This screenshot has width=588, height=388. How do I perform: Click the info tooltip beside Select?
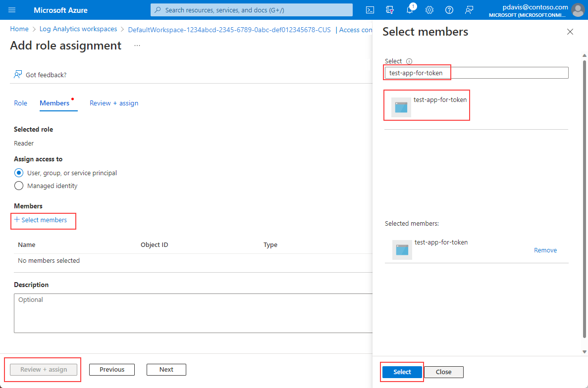tap(409, 61)
